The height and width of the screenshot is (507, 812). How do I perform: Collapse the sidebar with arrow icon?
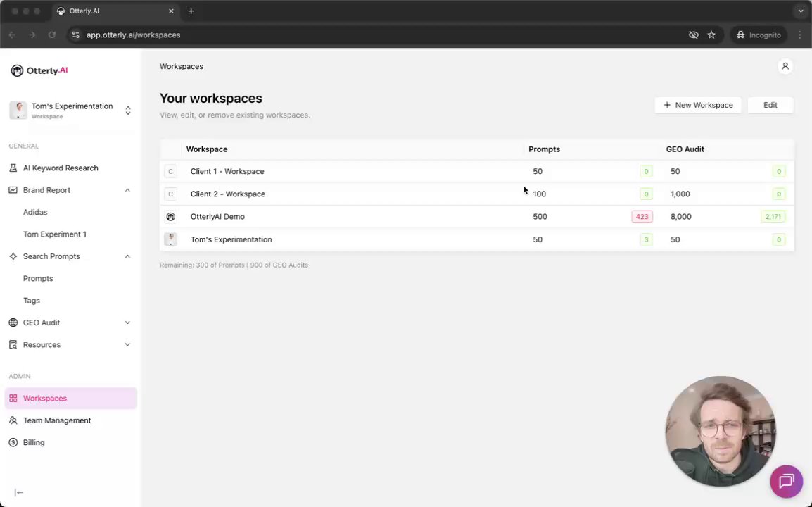click(x=19, y=493)
